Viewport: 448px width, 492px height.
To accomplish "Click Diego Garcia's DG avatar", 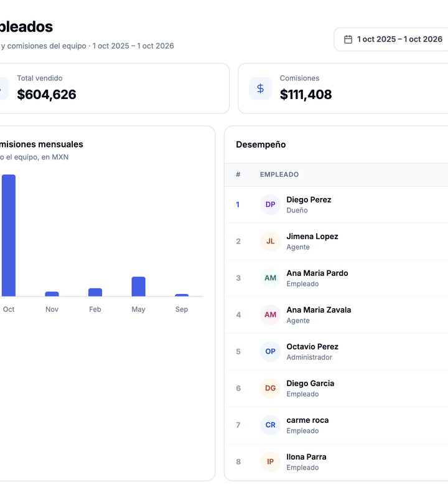I will coord(270,388).
